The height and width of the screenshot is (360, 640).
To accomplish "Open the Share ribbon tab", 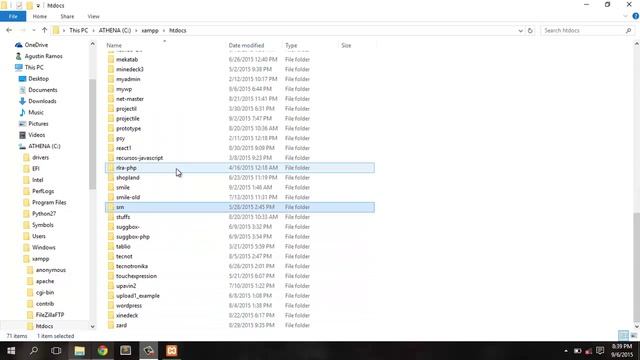I will pyautogui.click(x=67, y=16).
